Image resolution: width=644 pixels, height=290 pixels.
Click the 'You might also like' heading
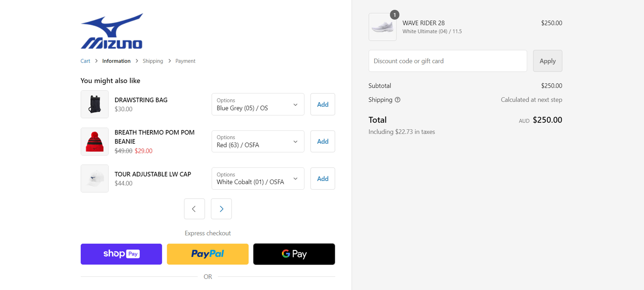click(x=110, y=81)
